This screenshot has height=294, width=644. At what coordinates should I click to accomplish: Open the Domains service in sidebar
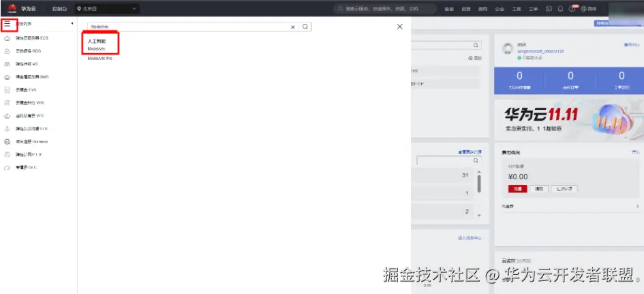pos(31,141)
